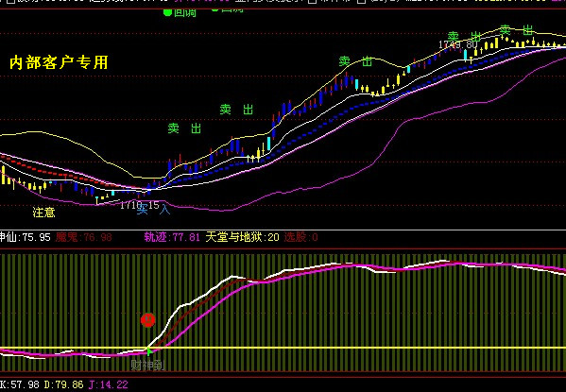566x392 pixels.
Task: Click the green arrow above 财神到
Action: 148,351
